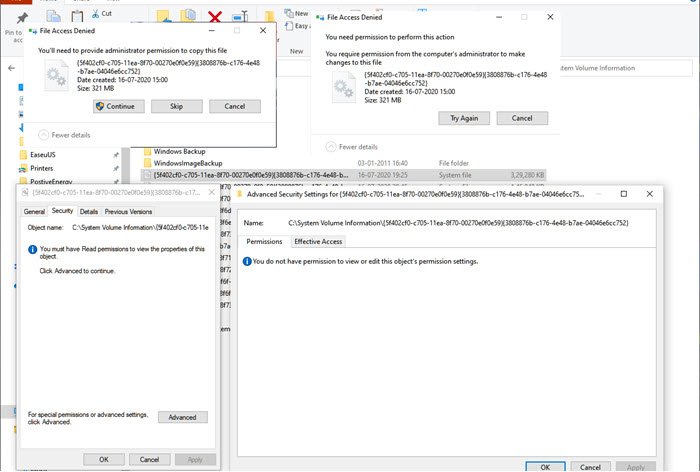
Task: Close the Advanced Security Settings window
Action: click(x=650, y=194)
